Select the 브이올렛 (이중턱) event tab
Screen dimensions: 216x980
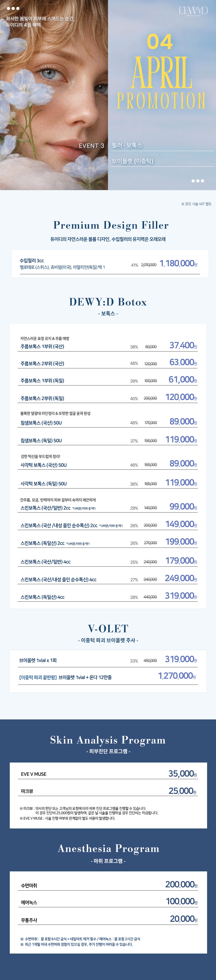click(132, 161)
